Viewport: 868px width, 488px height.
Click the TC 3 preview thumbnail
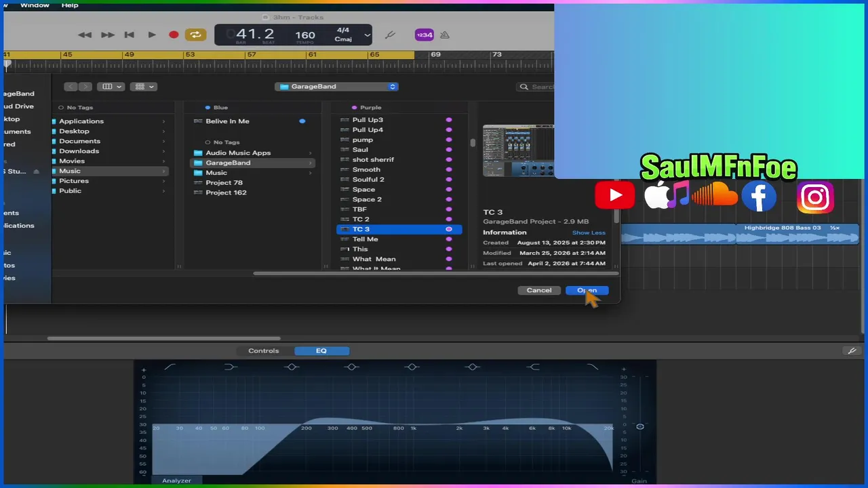(x=519, y=150)
